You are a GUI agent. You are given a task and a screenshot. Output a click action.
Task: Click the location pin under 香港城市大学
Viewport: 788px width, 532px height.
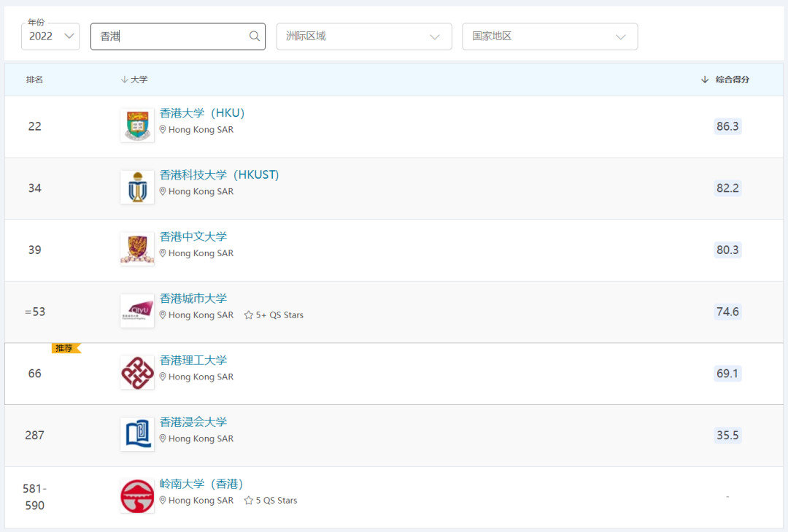click(162, 315)
